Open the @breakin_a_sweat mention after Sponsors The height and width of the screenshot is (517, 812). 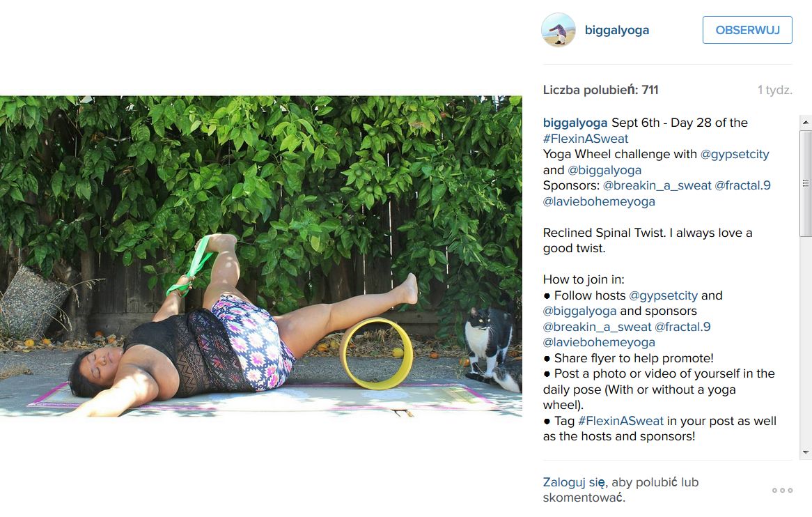(x=657, y=185)
